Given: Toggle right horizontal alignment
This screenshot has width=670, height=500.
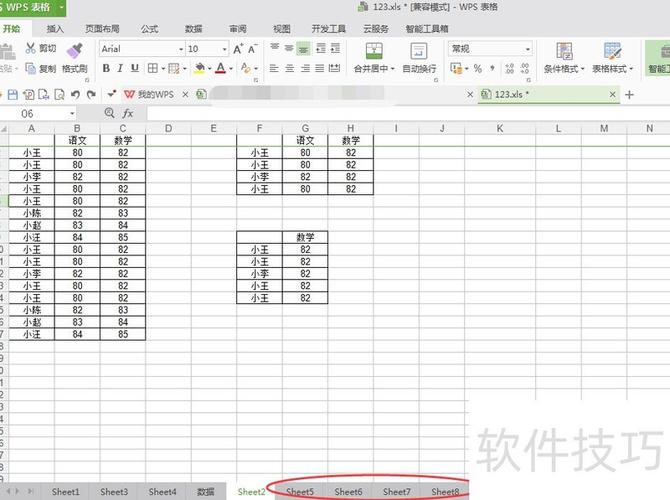Looking at the screenshot, I should pos(305,68).
